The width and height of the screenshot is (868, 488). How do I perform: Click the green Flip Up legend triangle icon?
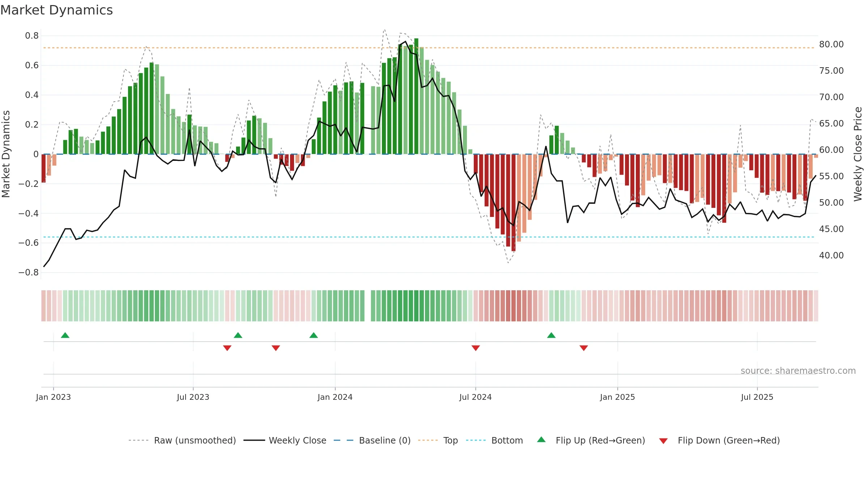click(541, 440)
